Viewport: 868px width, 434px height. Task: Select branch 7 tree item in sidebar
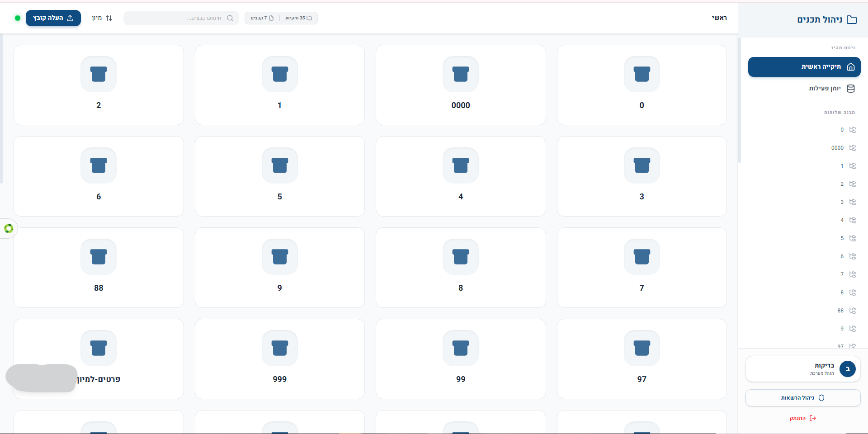[842, 274]
